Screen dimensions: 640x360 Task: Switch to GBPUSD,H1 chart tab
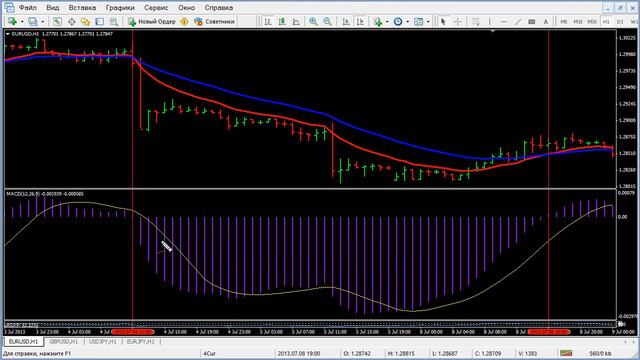pos(63,342)
